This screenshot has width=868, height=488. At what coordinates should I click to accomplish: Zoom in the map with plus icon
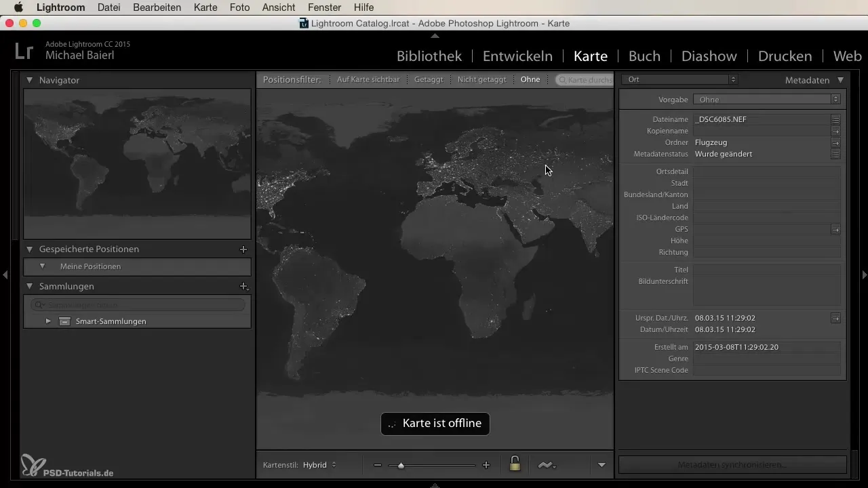(x=486, y=465)
